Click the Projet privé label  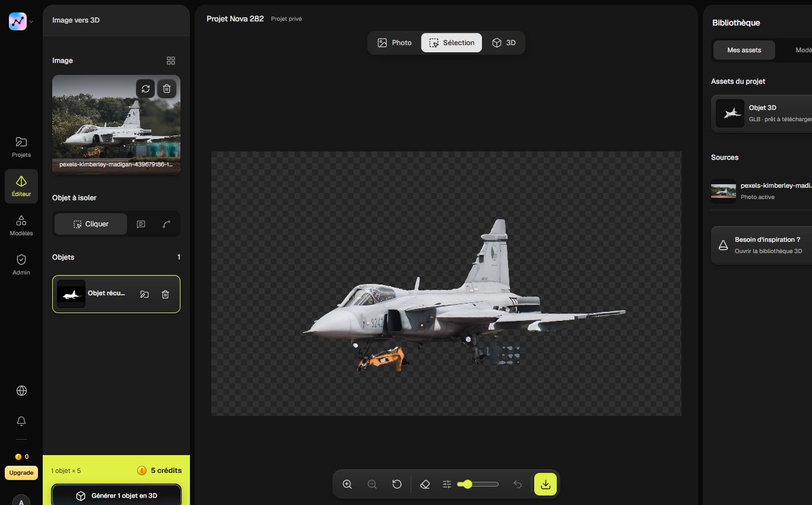coord(287,19)
